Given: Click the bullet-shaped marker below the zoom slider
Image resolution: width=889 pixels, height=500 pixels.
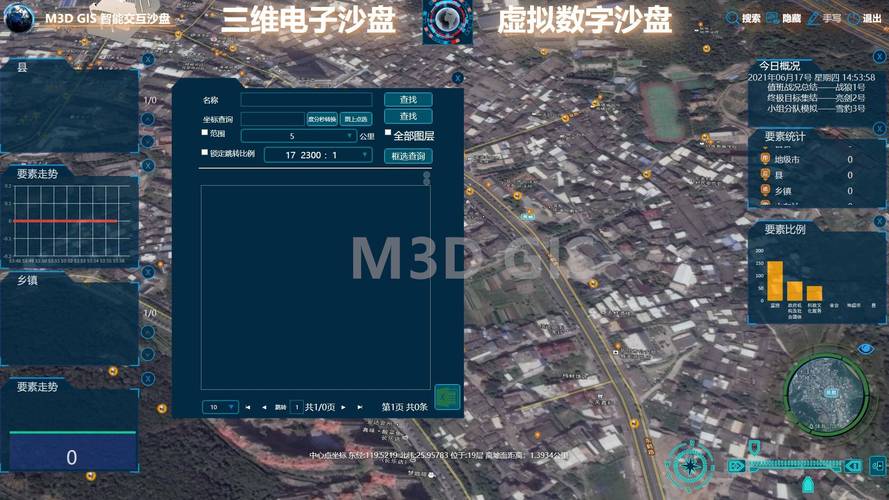Looking at the screenshot, I should [808, 484].
